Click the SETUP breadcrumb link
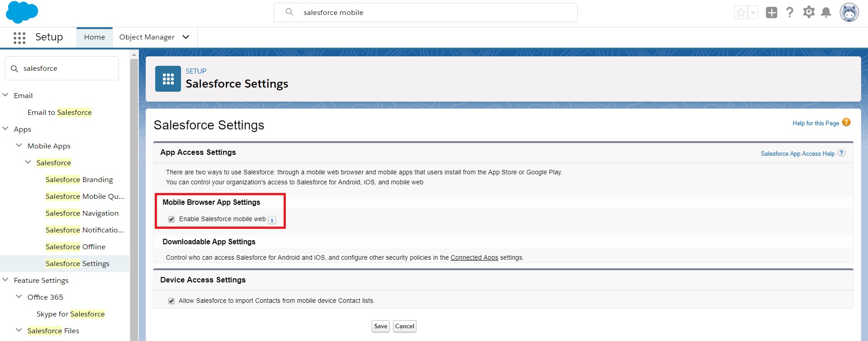Viewport: 868px width, 341px height. (x=196, y=71)
